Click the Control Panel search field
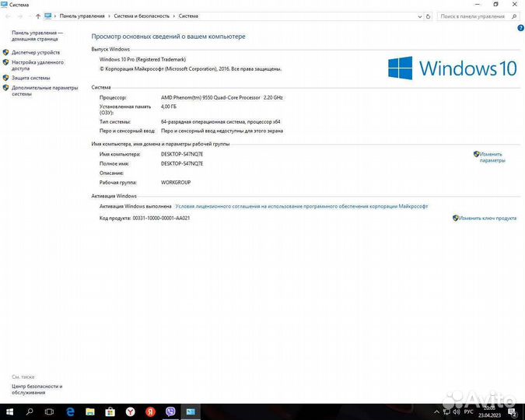Screen dimensions: 525x420 474,16
